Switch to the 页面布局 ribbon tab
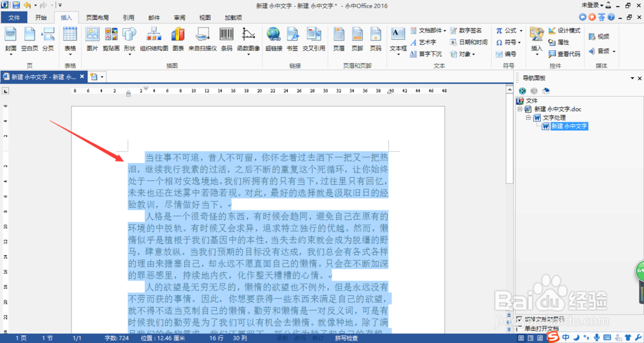The width and height of the screenshot is (644, 343). click(x=97, y=17)
